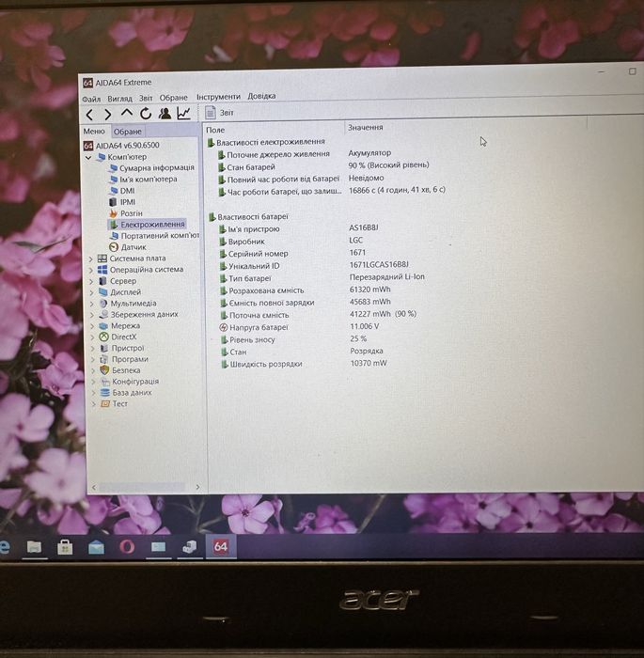Open the graph chart icon in toolbar
This screenshot has height=658, width=644.
tap(184, 113)
